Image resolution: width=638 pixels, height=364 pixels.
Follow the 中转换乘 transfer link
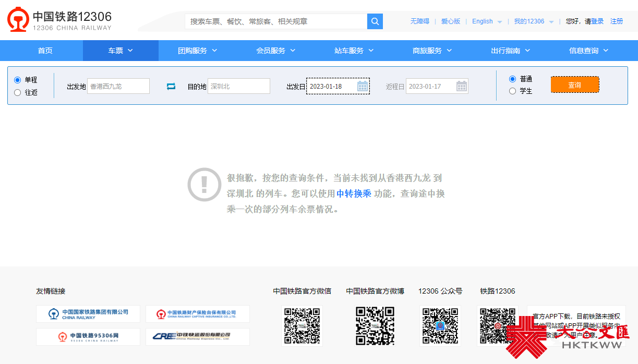(354, 193)
